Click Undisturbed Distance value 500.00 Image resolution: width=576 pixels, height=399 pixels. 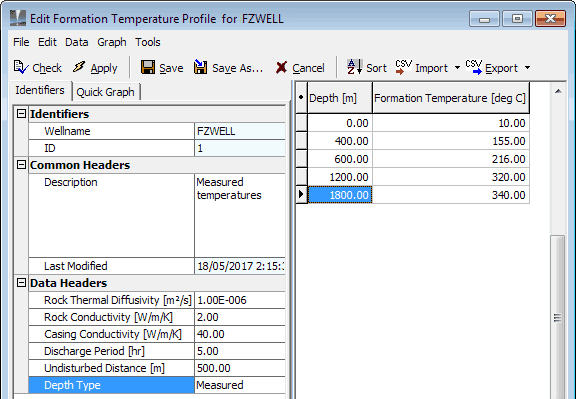(x=240, y=368)
